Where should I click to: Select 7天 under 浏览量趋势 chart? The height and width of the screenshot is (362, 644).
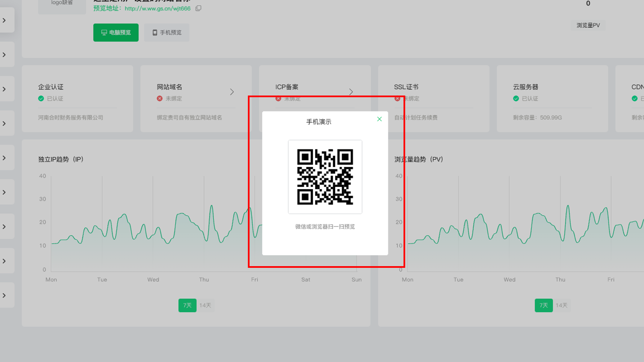[544, 305]
